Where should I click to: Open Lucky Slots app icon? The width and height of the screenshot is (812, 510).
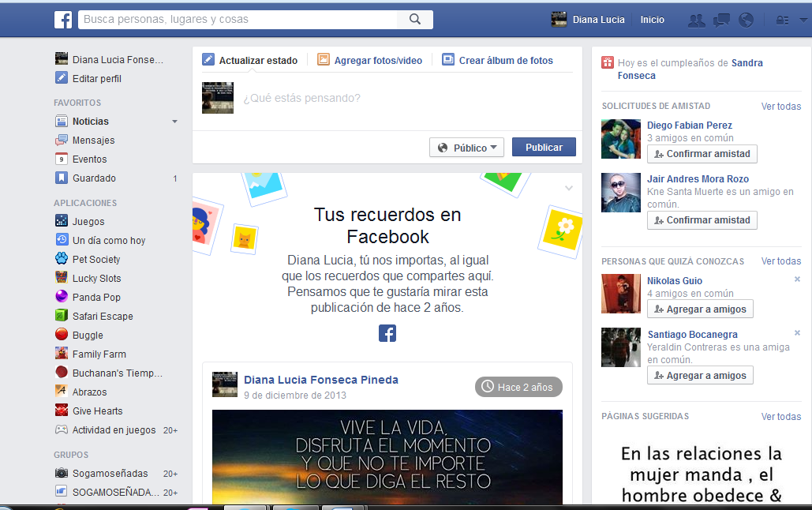pyautogui.click(x=61, y=277)
